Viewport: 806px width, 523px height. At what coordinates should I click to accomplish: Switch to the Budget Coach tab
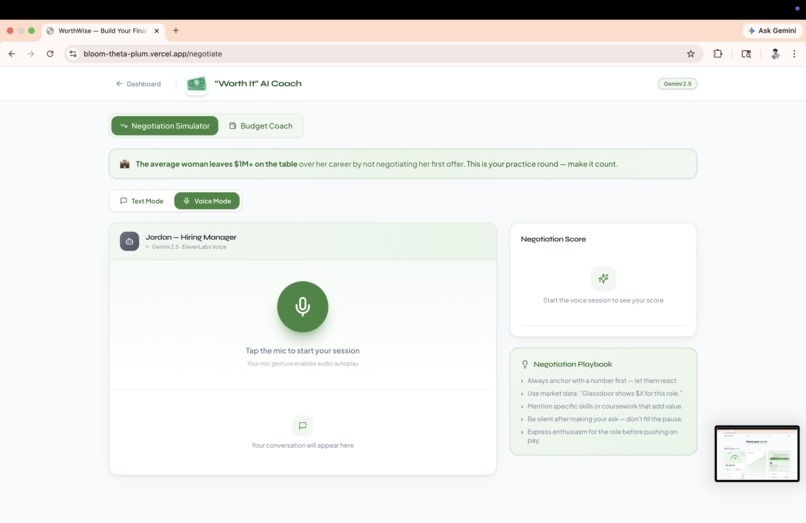pyautogui.click(x=261, y=126)
